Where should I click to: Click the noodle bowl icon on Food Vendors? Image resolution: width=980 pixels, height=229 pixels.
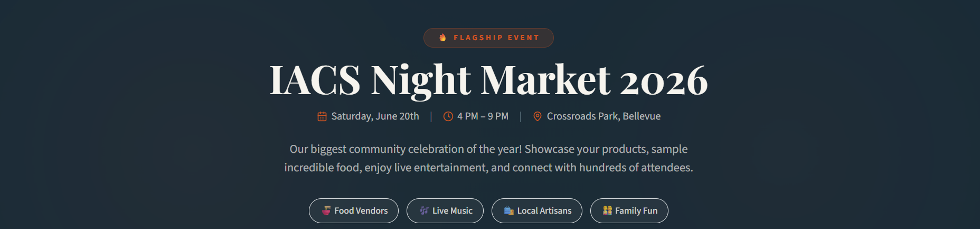click(x=326, y=210)
